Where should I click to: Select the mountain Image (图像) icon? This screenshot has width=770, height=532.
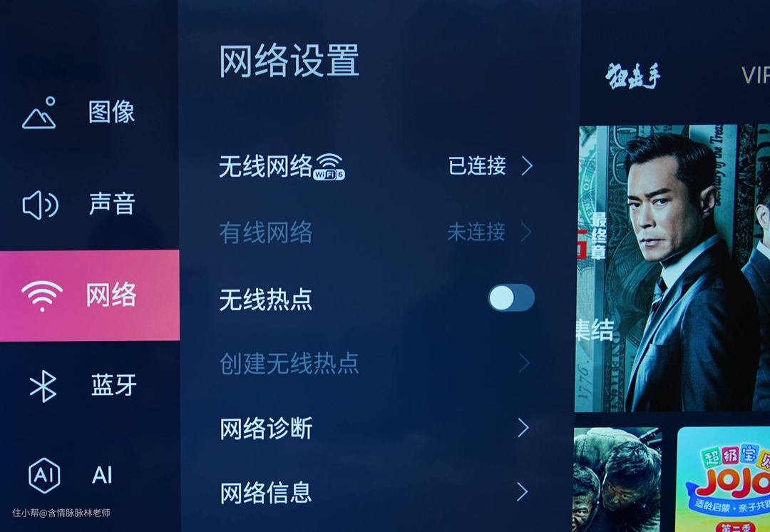point(38,113)
